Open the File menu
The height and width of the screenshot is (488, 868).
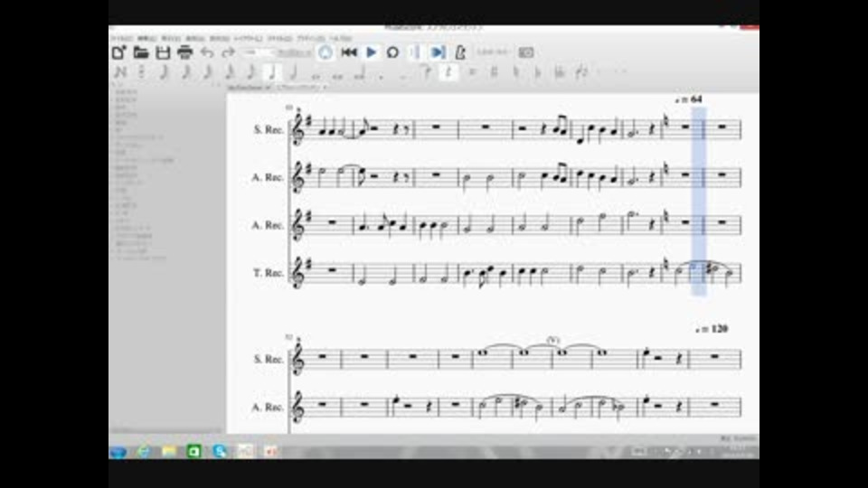[x=122, y=38]
